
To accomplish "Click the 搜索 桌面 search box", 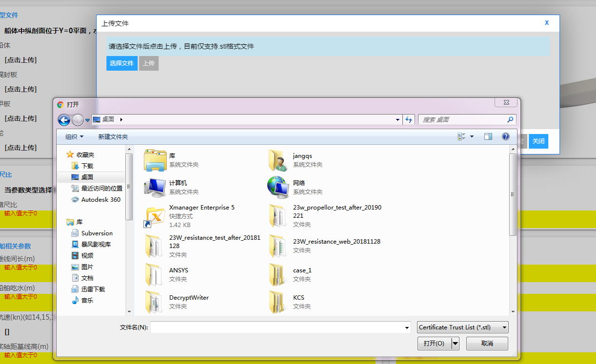I will click(462, 120).
